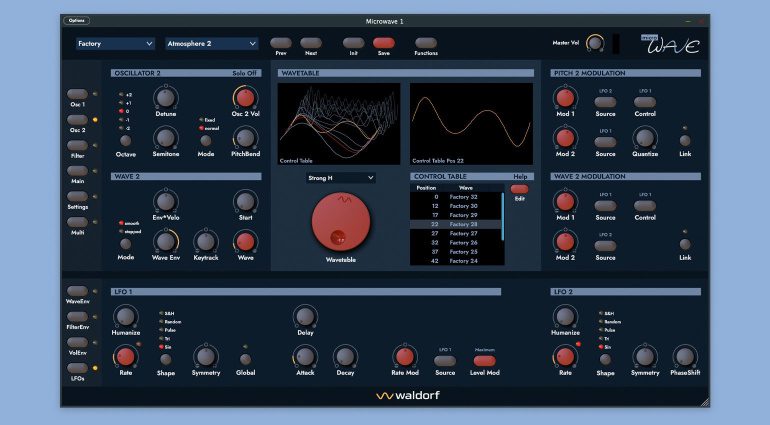Image resolution: width=770 pixels, height=425 pixels.
Task: Click Pitch 2 Modulation Control button
Action: (x=645, y=102)
